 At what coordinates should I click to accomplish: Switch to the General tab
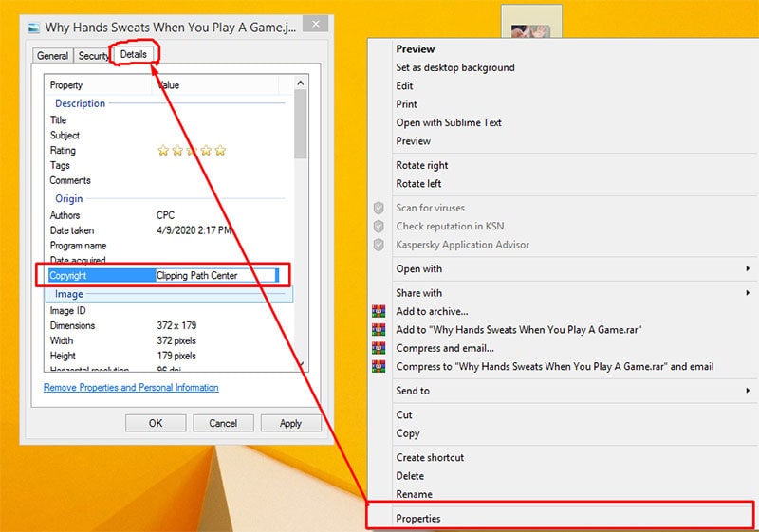click(52, 56)
